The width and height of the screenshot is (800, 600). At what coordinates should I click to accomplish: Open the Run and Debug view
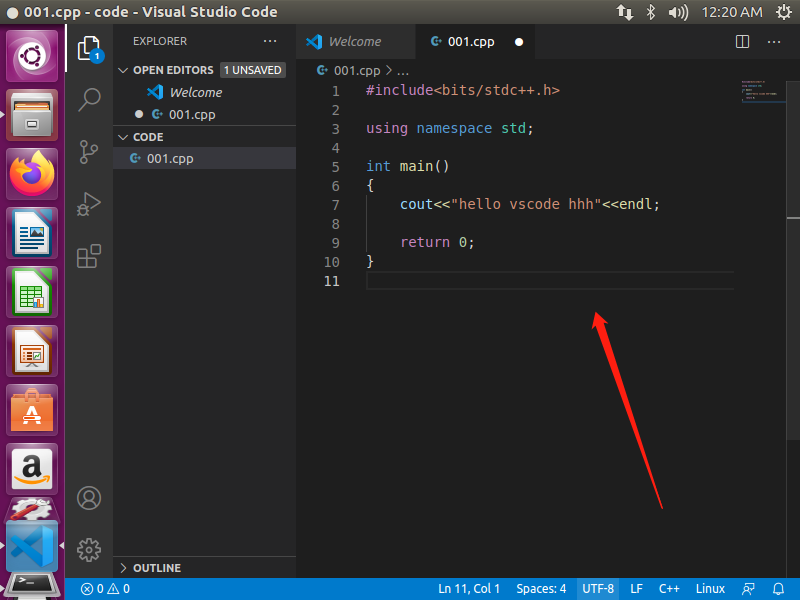(x=89, y=204)
